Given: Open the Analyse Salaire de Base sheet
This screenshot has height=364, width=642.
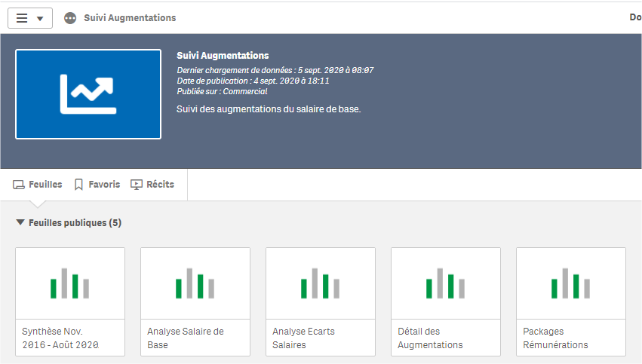Looking at the screenshot, I should coord(195,301).
